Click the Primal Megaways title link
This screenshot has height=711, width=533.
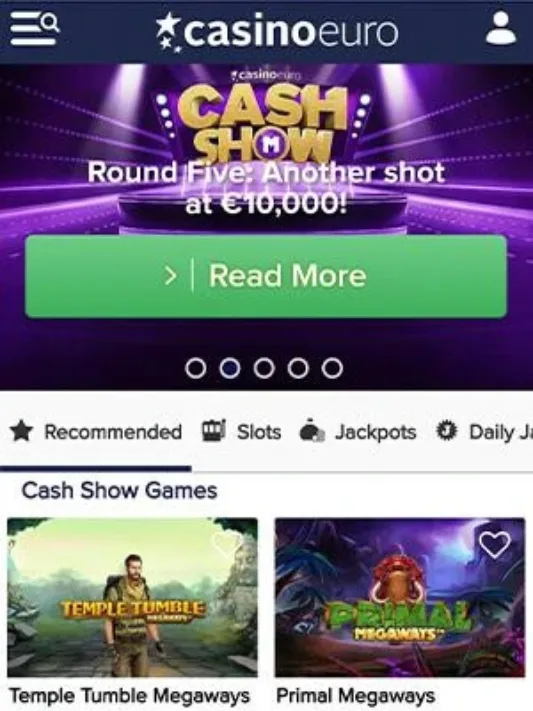355,696
